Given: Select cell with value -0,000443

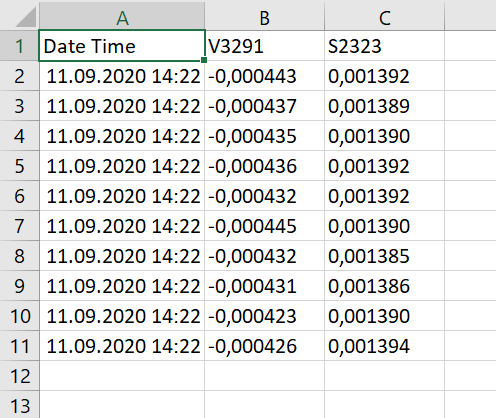Looking at the screenshot, I should pos(264,76).
